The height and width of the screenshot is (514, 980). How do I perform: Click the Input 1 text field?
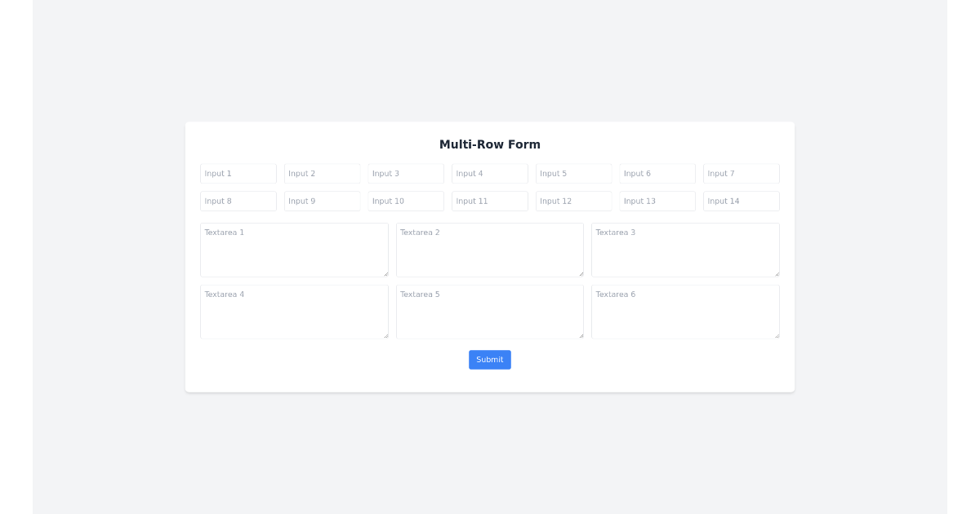[238, 173]
